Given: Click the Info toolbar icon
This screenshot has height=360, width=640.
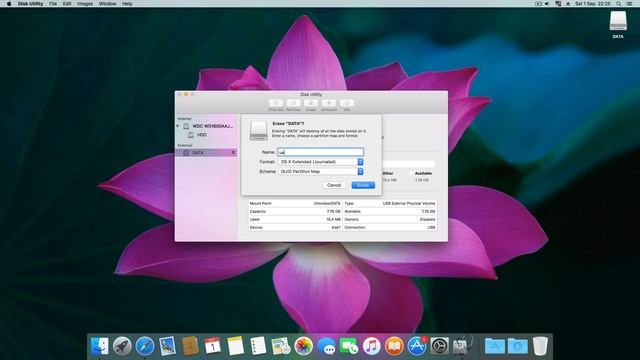Looking at the screenshot, I should point(347,103).
